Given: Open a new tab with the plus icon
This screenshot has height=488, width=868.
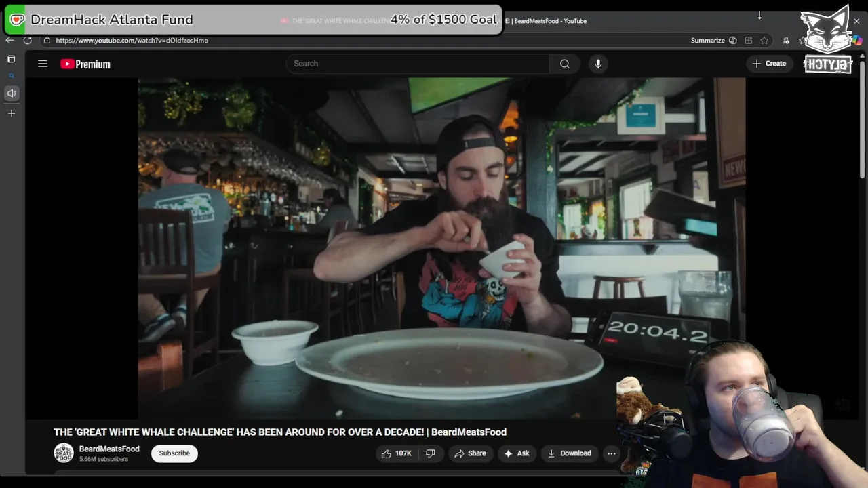Looking at the screenshot, I should pyautogui.click(x=12, y=113).
